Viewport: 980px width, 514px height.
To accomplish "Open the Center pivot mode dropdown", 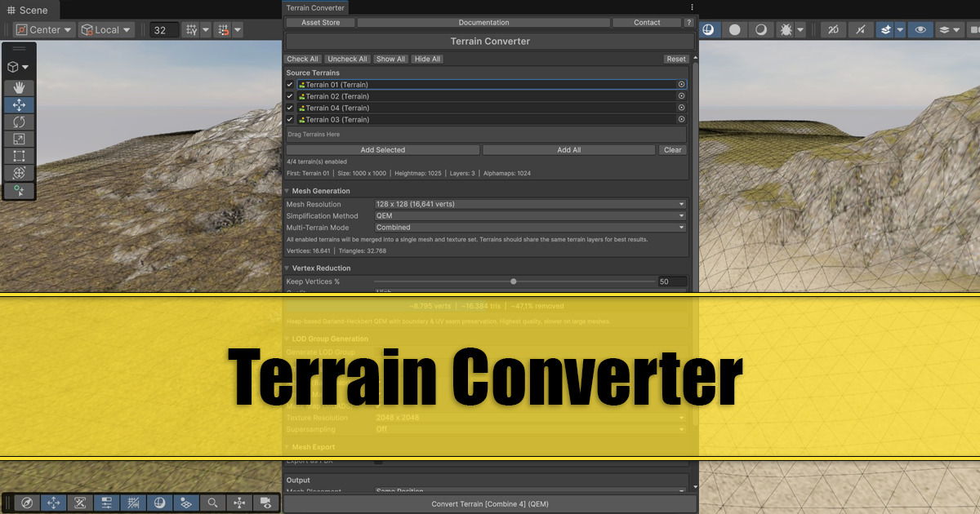I will pyautogui.click(x=44, y=29).
